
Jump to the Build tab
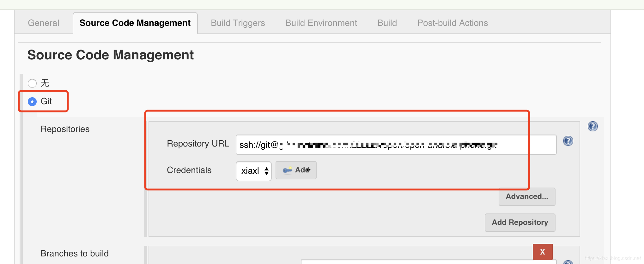tap(387, 23)
